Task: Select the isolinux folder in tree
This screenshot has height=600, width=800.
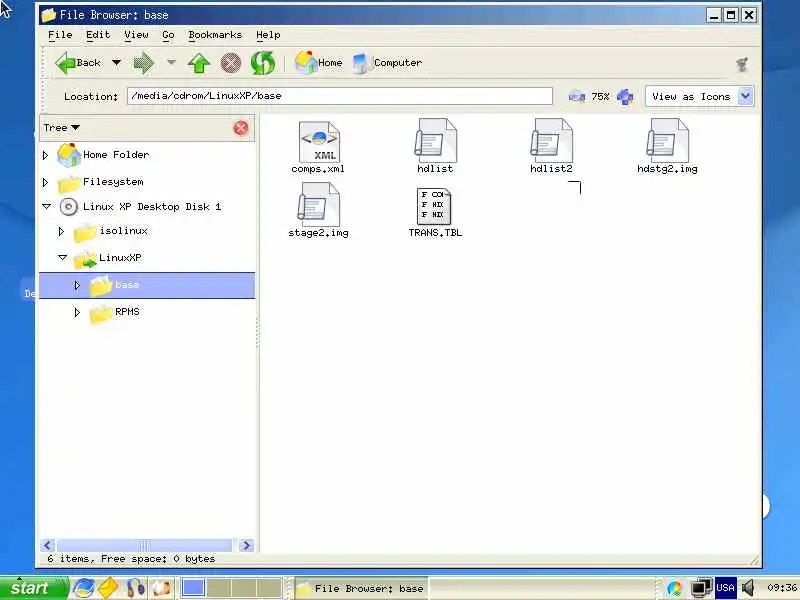Action: click(123, 231)
